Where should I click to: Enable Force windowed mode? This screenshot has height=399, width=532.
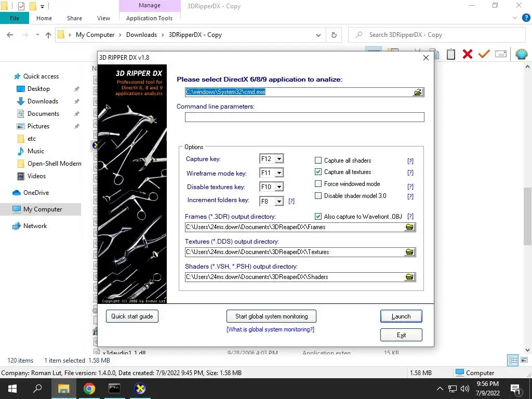point(318,183)
